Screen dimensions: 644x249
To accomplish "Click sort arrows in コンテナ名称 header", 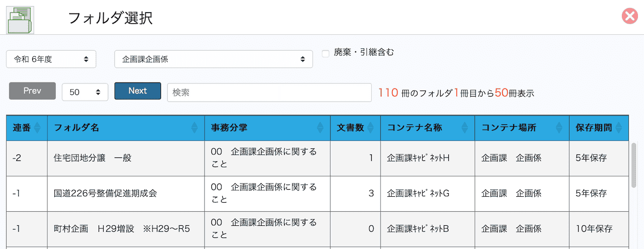I will coord(465,128).
